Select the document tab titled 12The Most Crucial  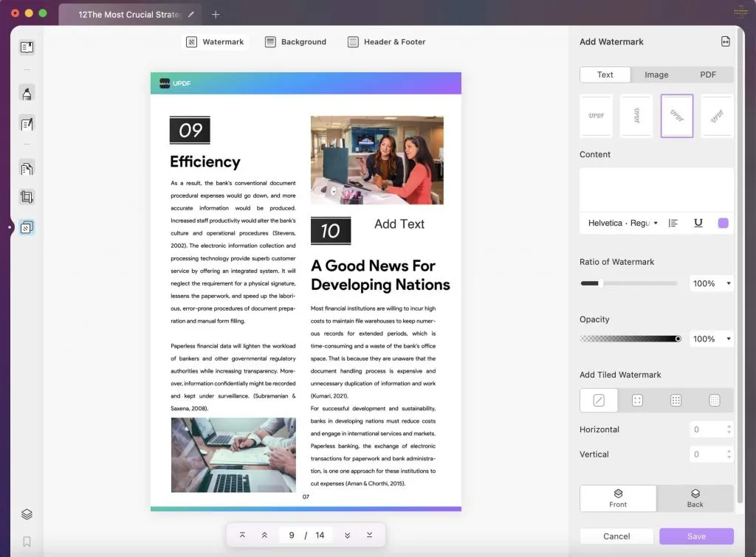[129, 15]
